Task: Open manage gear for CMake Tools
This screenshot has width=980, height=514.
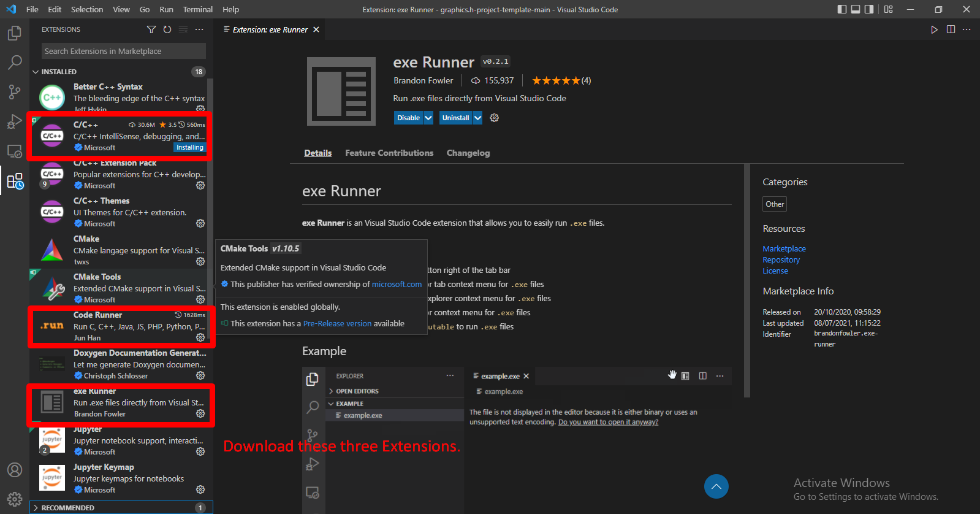Action: point(200,299)
